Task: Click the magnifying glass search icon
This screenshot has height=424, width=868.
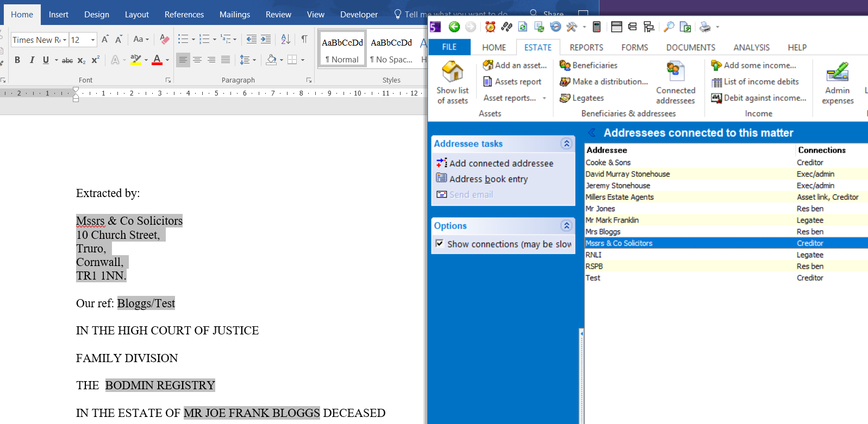Action: click(669, 27)
